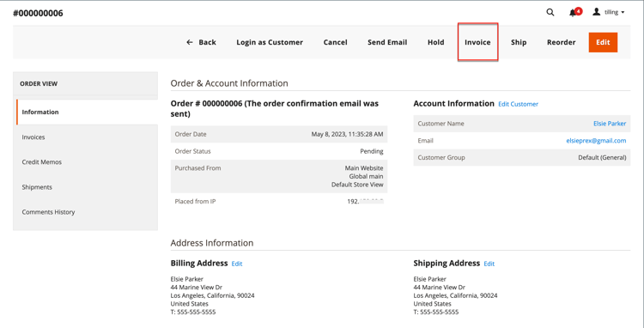
Task: Click the Edit Customer link
Action: point(518,104)
